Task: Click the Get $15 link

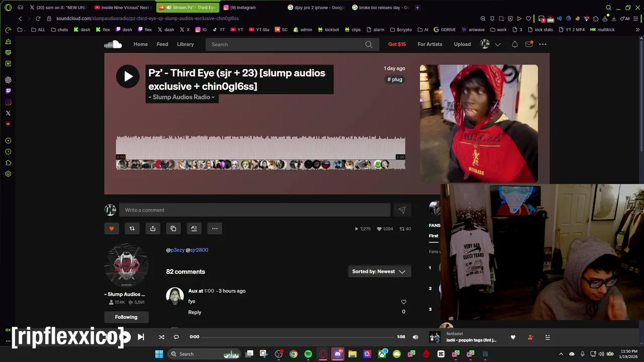Action: point(397,44)
